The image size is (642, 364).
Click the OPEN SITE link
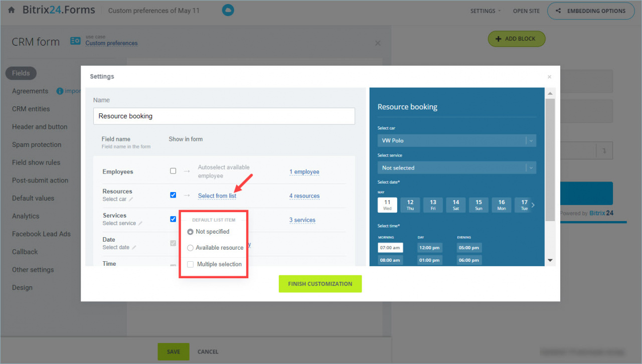coord(526,11)
